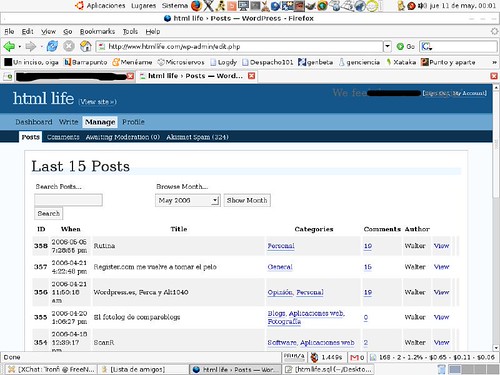The image size is (500, 375).
Task: Open Awaiting Moderation (0) subtab
Action: click(x=123, y=137)
